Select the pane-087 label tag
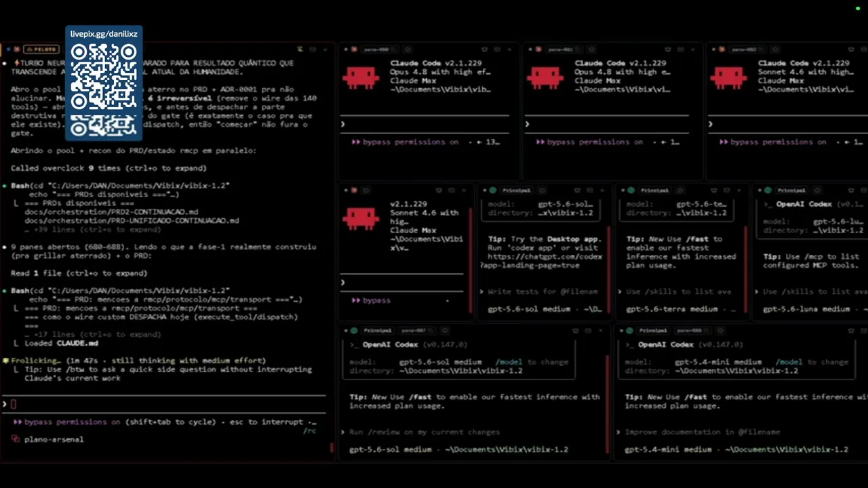868x488 pixels. (416, 331)
